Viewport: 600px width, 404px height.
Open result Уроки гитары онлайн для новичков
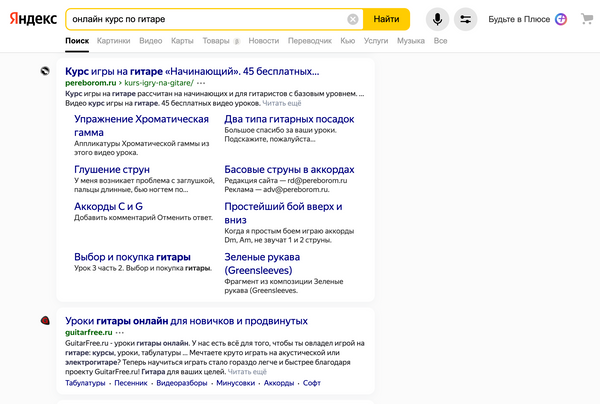[x=186, y=321]
